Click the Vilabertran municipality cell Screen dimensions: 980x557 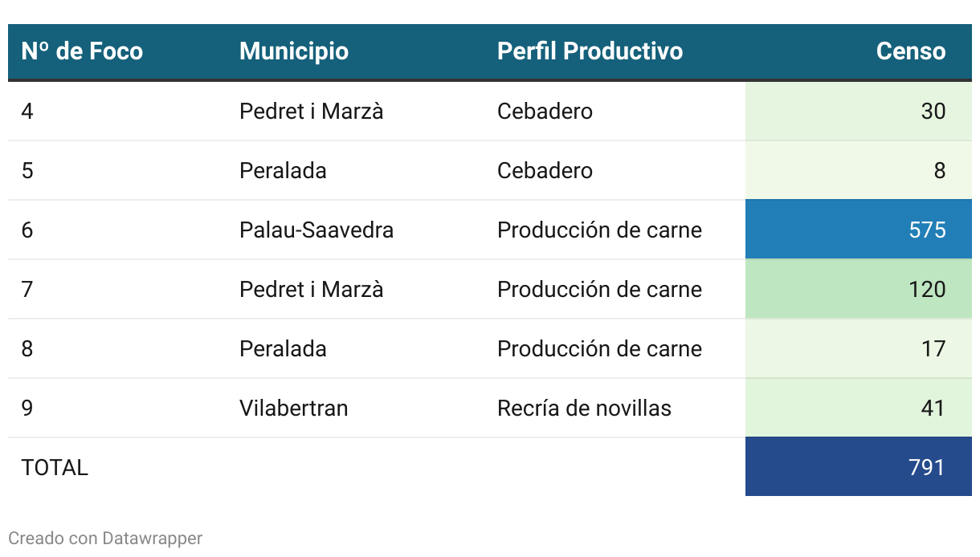(294, 408)
